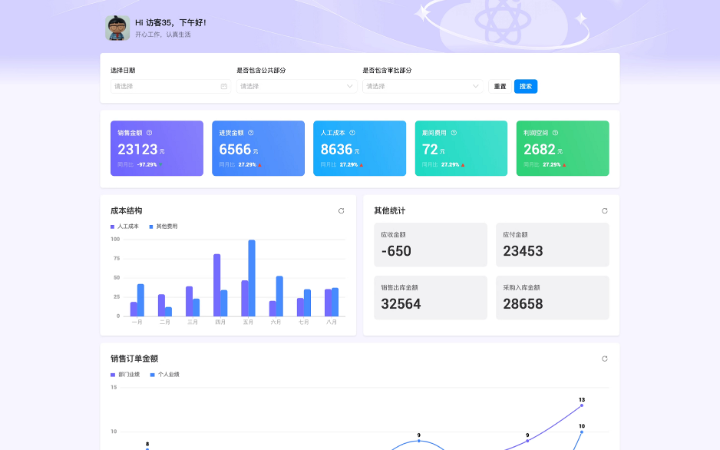Click the 成本结构 panel title
This screenshot has width=720, height=450.
tap(126, 211)
